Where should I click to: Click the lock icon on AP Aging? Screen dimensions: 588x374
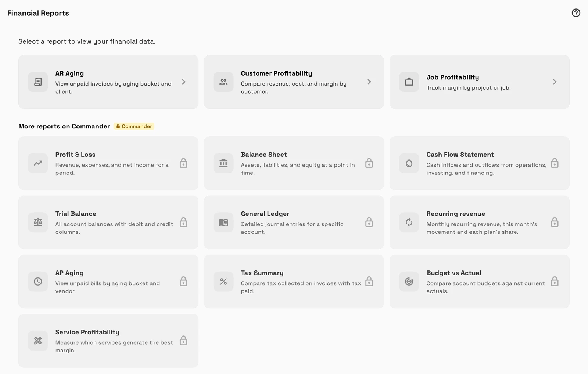click(x=183, y=282)
